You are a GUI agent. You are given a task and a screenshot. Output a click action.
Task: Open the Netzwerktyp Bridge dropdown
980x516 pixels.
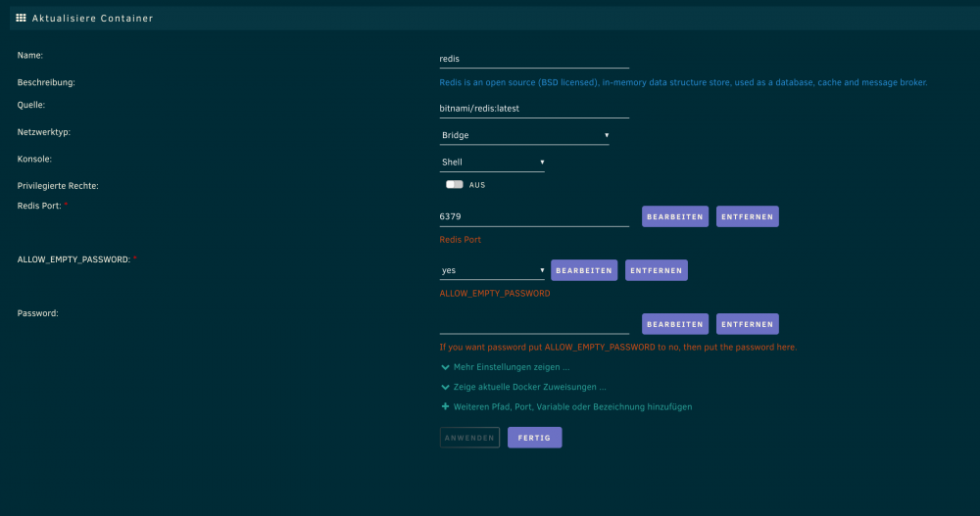click(x=524, y=135)
